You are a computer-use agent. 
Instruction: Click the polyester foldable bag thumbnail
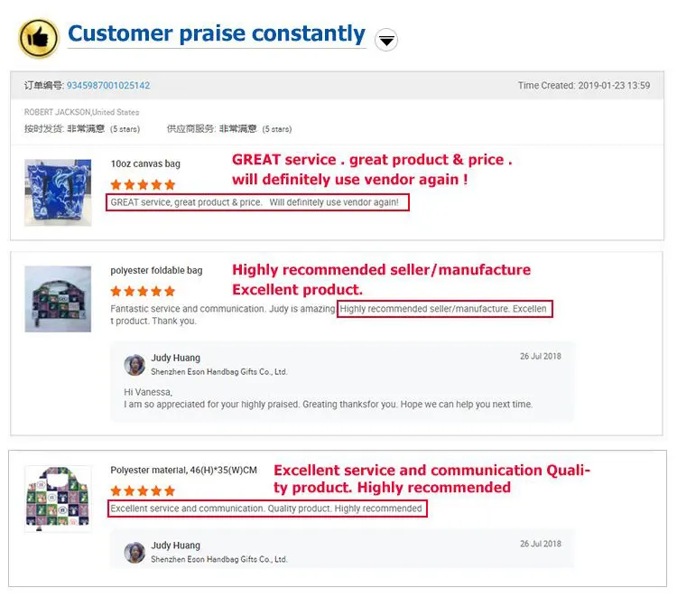point(58,299)
